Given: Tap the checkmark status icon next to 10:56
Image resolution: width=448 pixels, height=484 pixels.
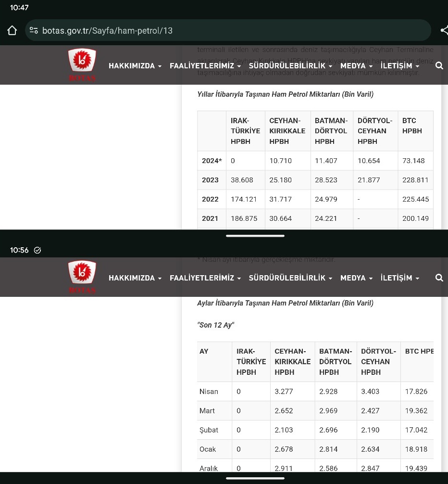Looking at the screenshot, I should coord(37,250).
